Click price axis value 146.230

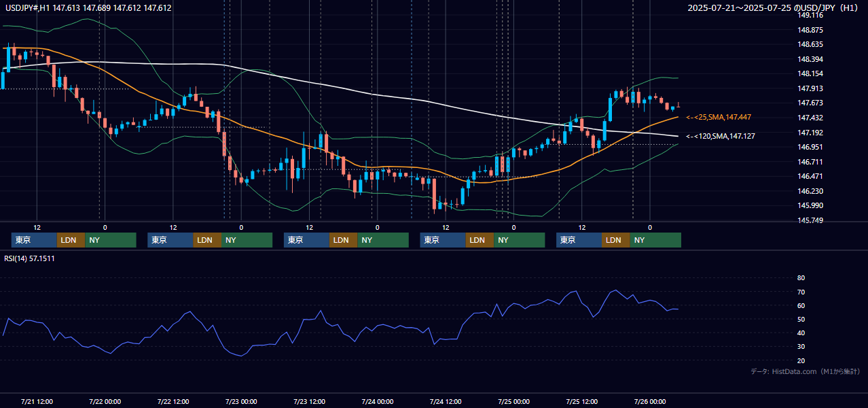(811, 191)
